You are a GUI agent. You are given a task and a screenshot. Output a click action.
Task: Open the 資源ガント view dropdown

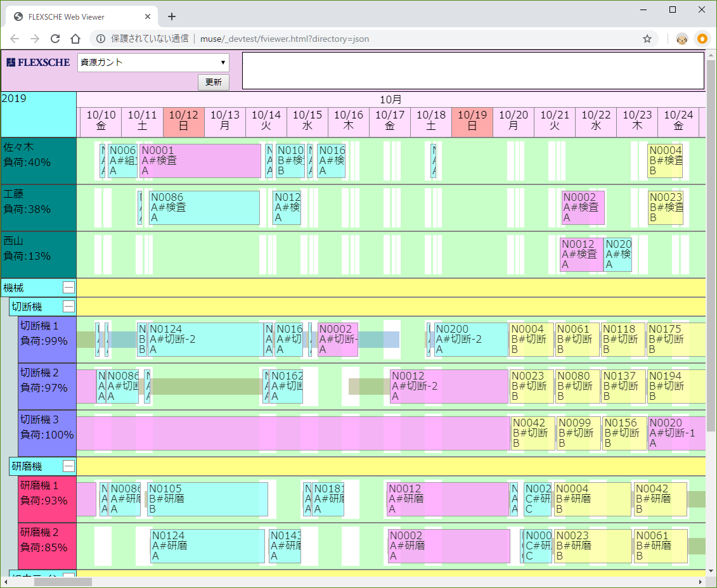153,62
